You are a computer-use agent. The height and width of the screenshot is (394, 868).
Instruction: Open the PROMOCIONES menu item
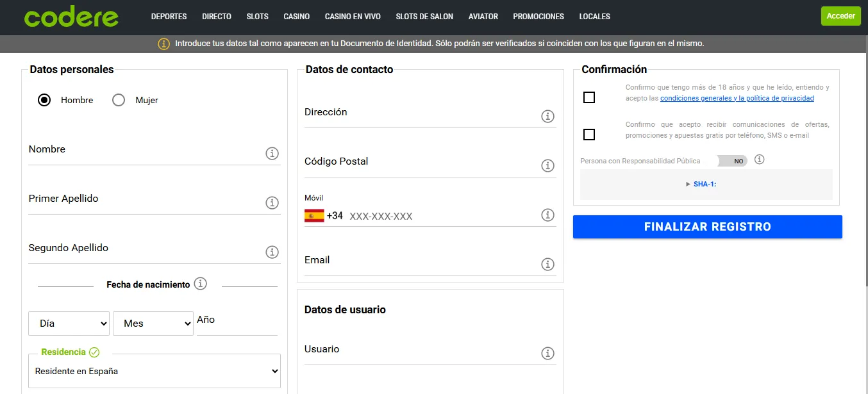click(538, 16)
